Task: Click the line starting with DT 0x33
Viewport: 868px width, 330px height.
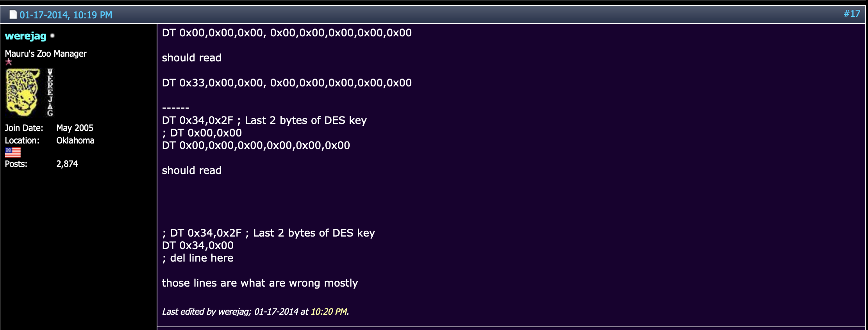Action: (287, 83)
